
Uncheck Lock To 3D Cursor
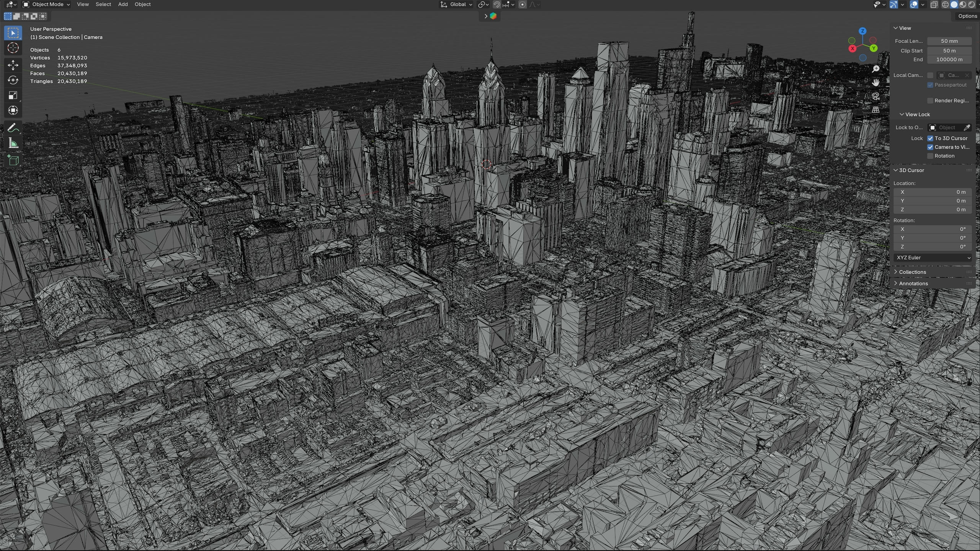[x=930, y=138]
